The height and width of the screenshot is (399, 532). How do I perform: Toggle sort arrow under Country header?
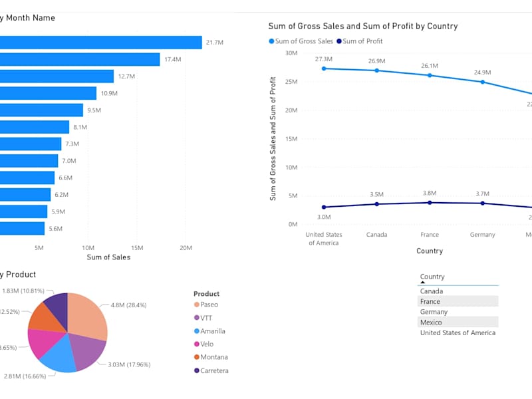[x=422, y=282]
